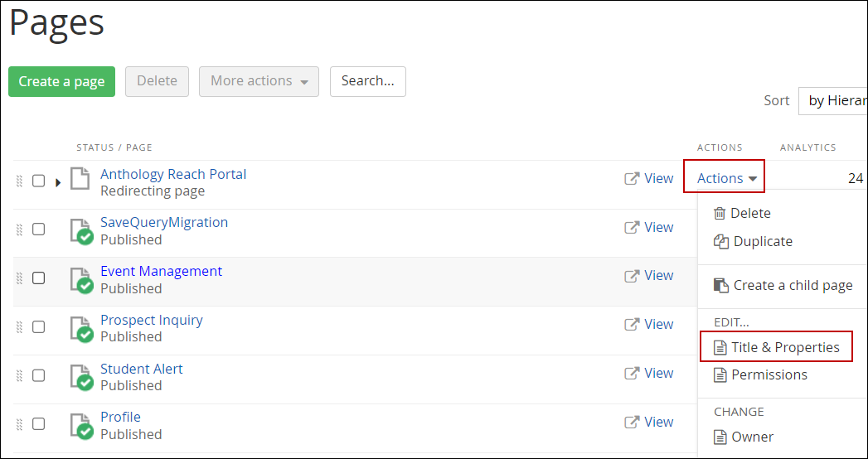Click the Search... field
The width and height of the screenshot is (868, 459).
(x=367, y=81)
